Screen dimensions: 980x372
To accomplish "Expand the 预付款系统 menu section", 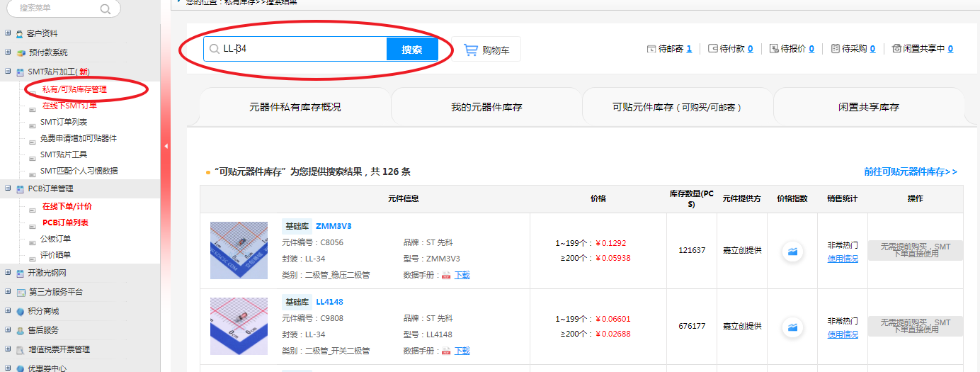I will (x=8, y=52).
